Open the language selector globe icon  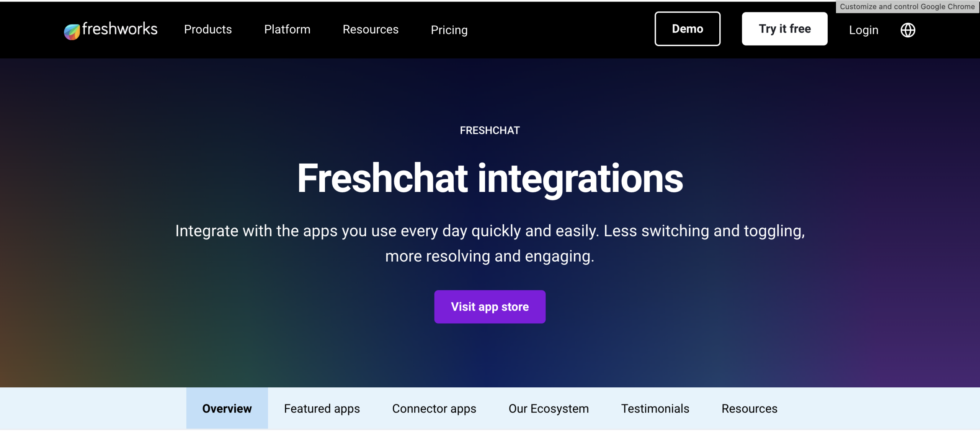[908, 29]
